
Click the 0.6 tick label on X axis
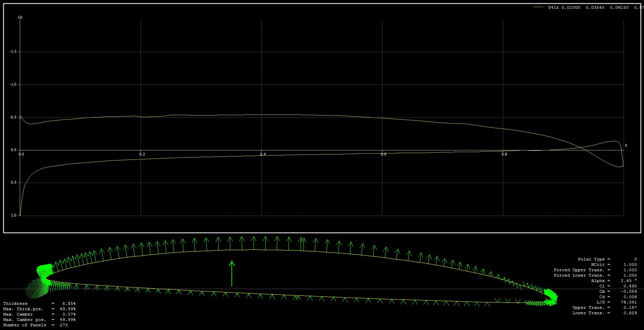pos(383,154)
